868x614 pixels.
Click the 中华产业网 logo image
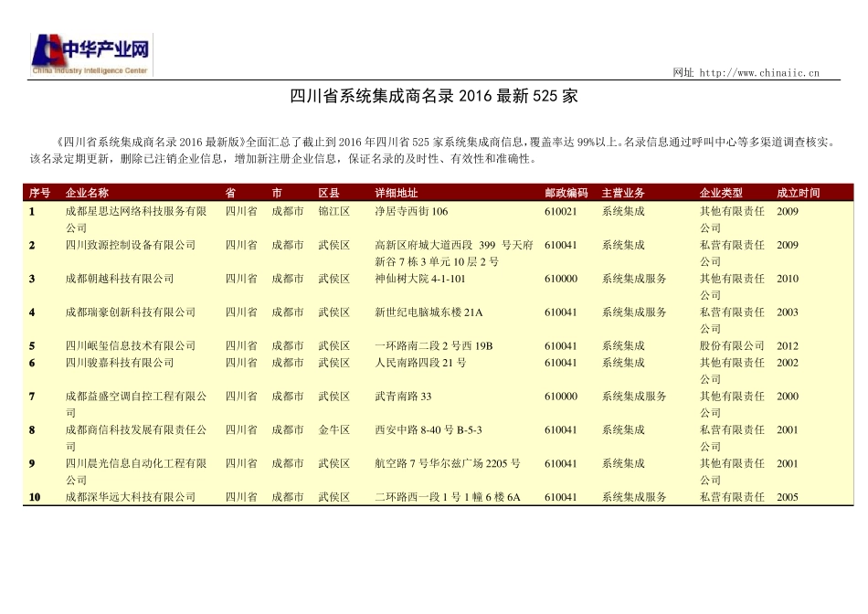click(91, 55)
